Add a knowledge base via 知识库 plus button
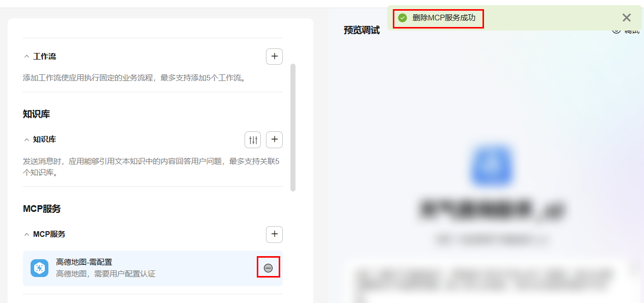The image size is (644, 303). click(x=274, y=140)
